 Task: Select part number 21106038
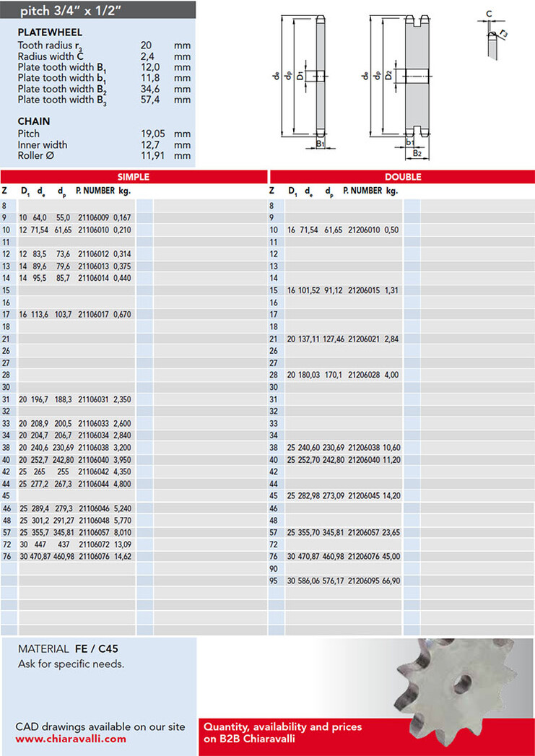click(x=94, y=448)
